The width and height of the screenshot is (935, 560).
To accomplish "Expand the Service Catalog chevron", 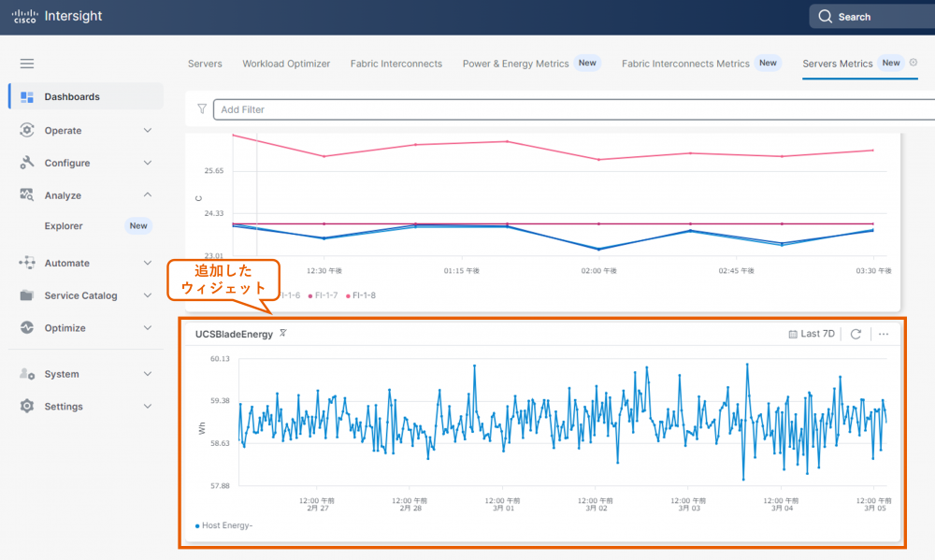I will 148,295.
